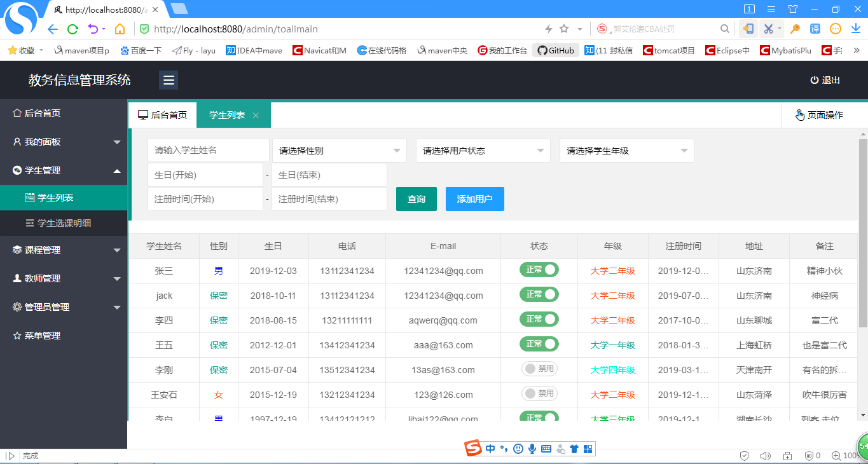Switch to the 后台首页 tab
The image size is (868, 464).
[x=162, y=115]
